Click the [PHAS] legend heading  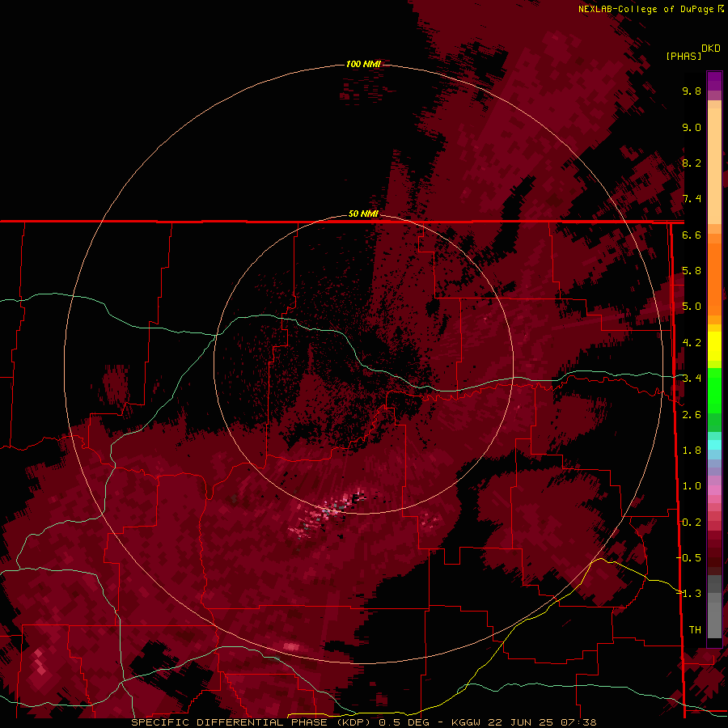click(684, 56)
